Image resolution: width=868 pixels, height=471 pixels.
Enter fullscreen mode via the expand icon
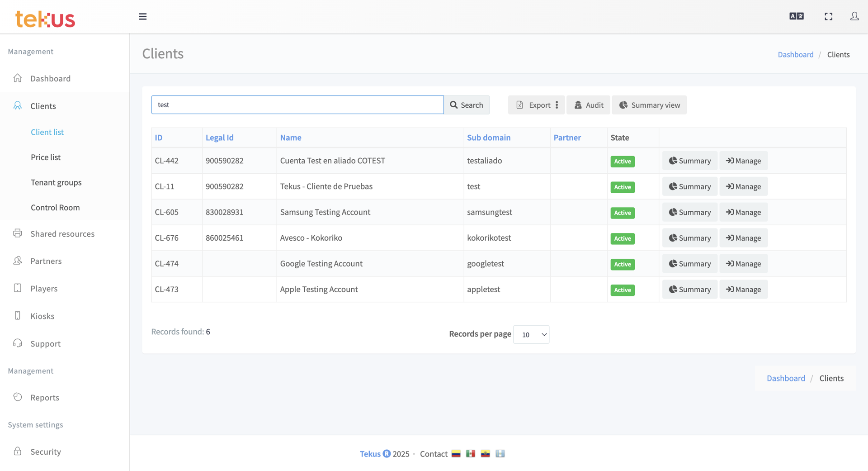pyautogui.click(x=828, y=17)
